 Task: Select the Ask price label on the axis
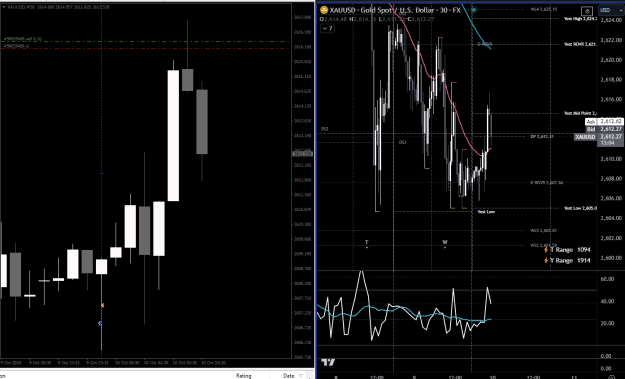(x=591, y=122)
